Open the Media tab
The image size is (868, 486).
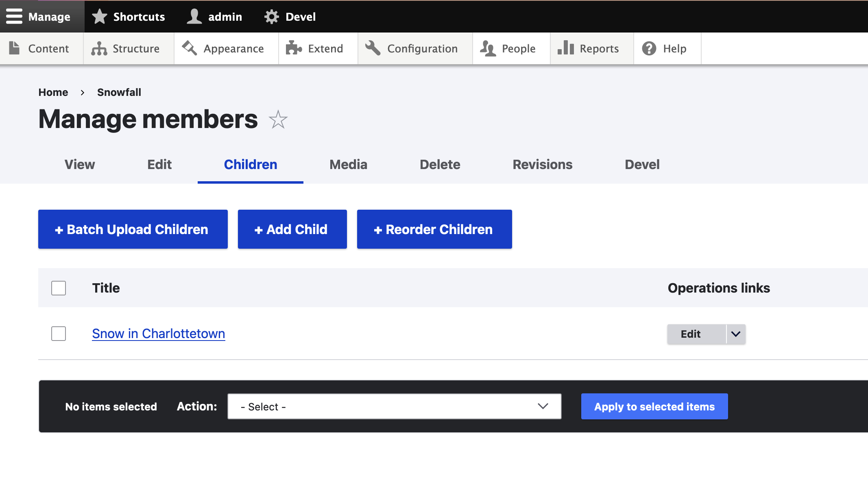tap(348, 165)
